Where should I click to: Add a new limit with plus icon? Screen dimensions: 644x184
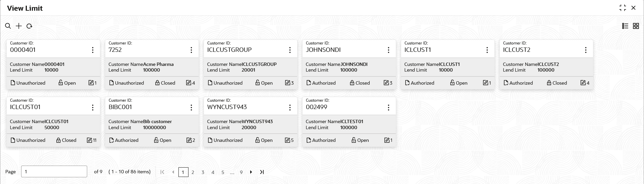(19, 26)
